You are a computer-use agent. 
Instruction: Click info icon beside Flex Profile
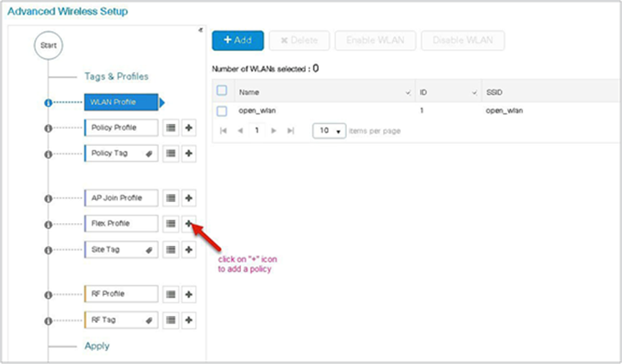(48, 224)
